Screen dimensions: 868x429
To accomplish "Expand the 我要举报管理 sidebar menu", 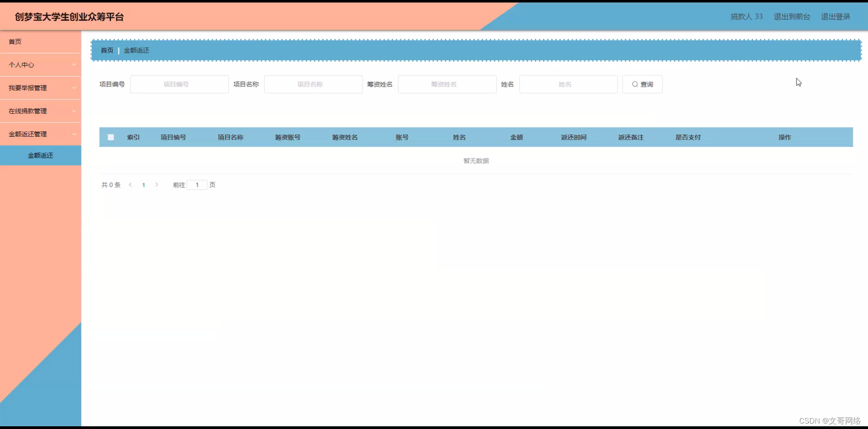I will (x=40, y=88).
